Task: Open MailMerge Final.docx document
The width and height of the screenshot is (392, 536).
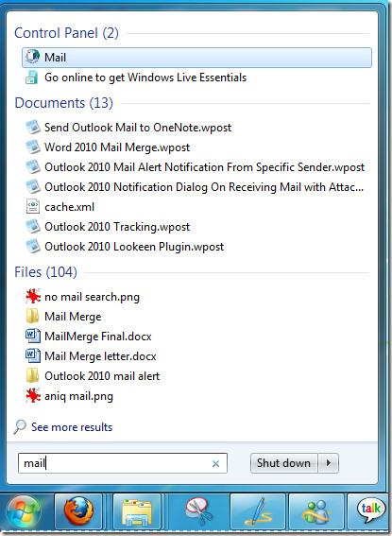Action: (x=98, y=337)
